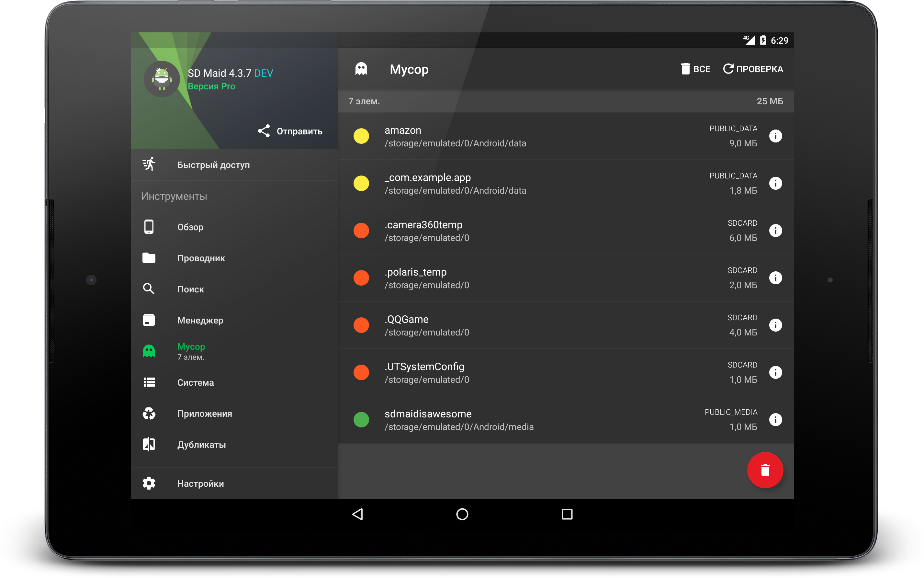Open info for .polaris_temp entry
The height and width of the screenshot is (578, 924).
775,278
